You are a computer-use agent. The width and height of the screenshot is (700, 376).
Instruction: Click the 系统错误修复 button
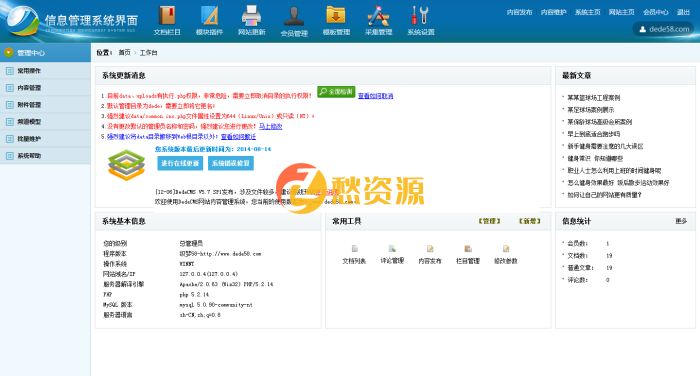231,163
